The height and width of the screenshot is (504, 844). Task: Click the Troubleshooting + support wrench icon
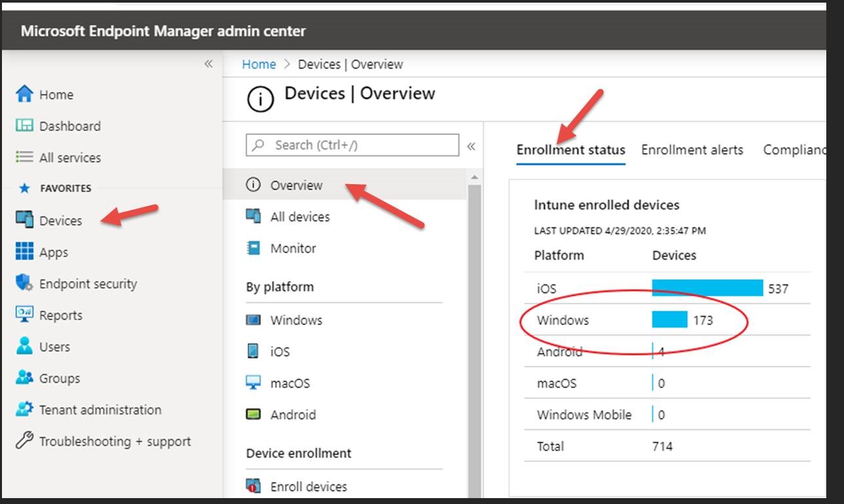[x=24, y=441]
